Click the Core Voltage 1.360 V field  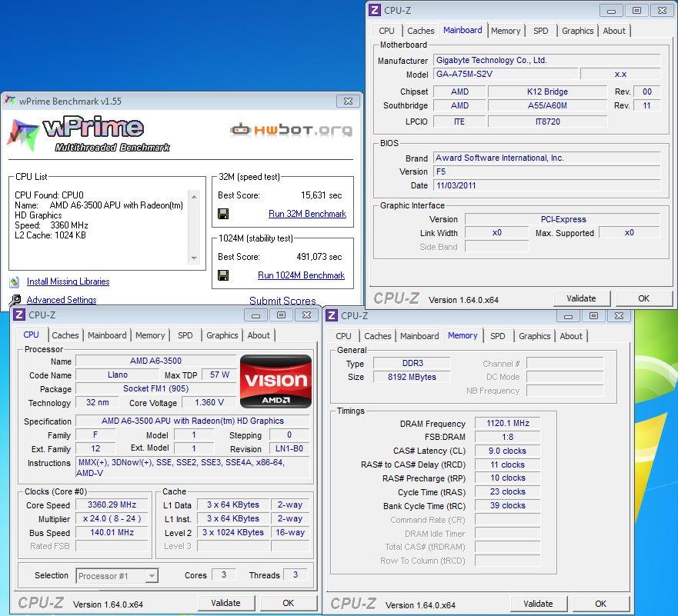click(x=209, y=403)
